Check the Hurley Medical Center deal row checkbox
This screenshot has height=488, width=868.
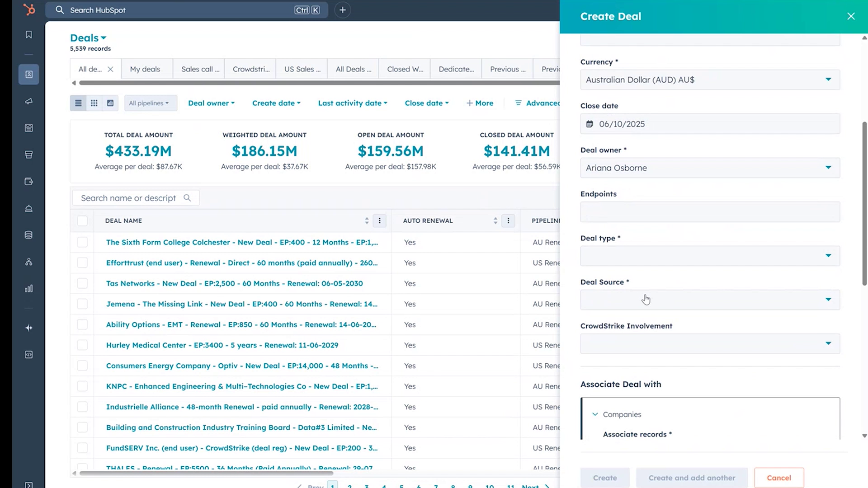[82, 345]
